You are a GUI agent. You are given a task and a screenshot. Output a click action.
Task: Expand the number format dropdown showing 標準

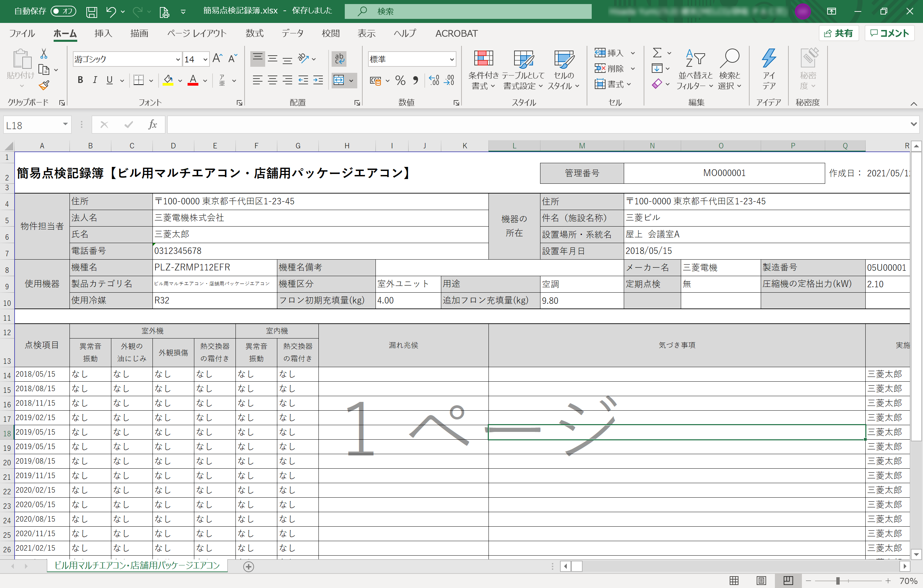pos(451,59)
